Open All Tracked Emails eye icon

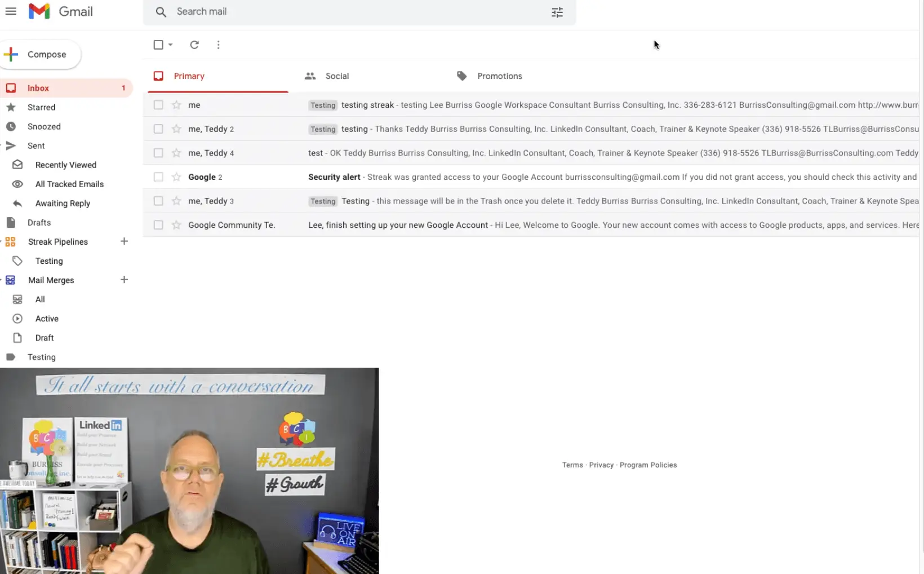pyautogui.click(x=17, y=184)
